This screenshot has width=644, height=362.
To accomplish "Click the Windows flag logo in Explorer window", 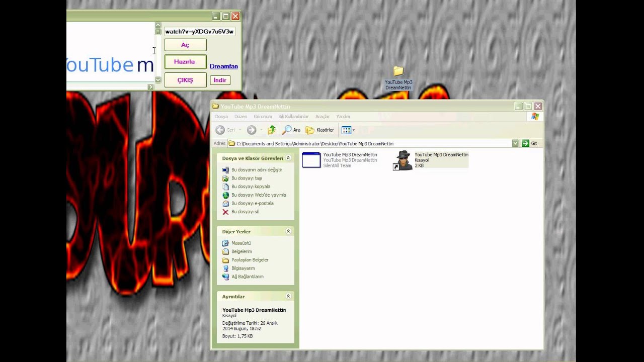I will point(535,117).
